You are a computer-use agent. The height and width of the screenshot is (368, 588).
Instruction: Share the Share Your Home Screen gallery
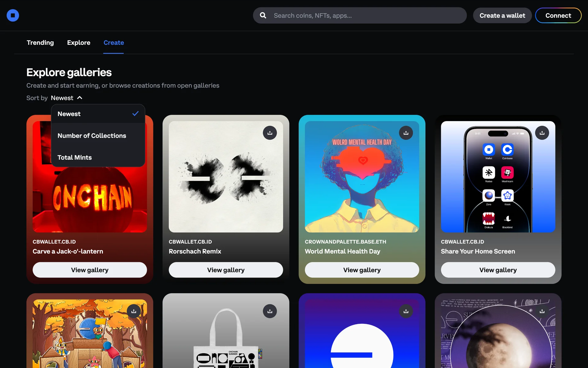(542, 133)
